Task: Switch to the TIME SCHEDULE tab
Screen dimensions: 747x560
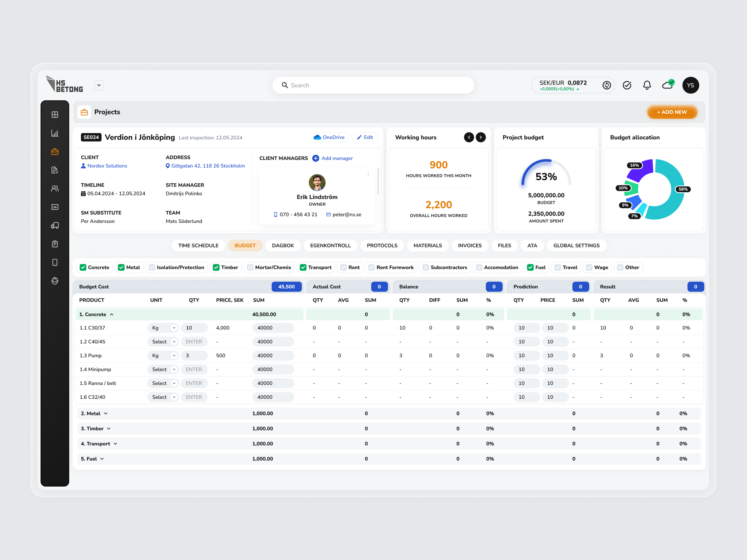Action: pyautogui.click(x=198, y=245)
